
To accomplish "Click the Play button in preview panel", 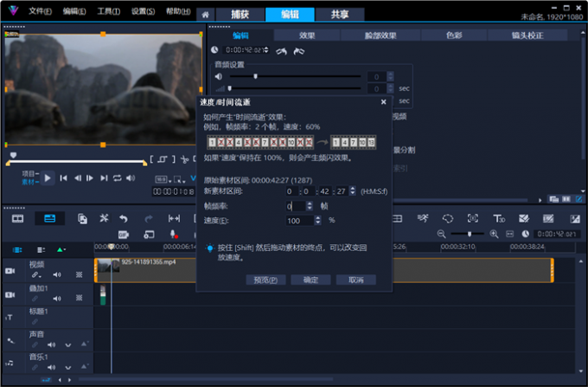I will tap(48, 177).
